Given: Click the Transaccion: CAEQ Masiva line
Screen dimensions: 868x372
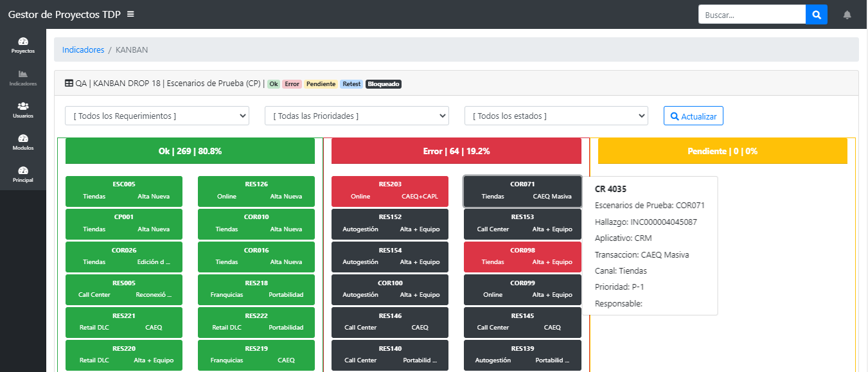Looking at the screenshot, I should click(642, 254).
